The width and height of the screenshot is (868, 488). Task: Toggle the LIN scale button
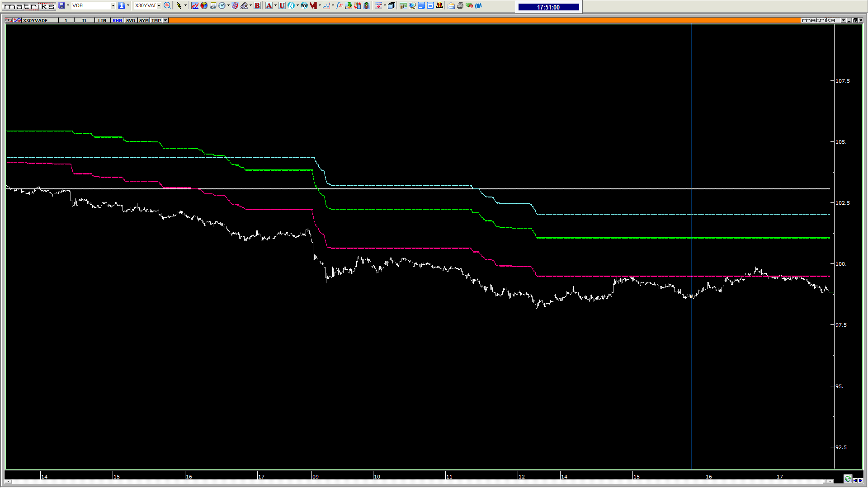(102, 20)
